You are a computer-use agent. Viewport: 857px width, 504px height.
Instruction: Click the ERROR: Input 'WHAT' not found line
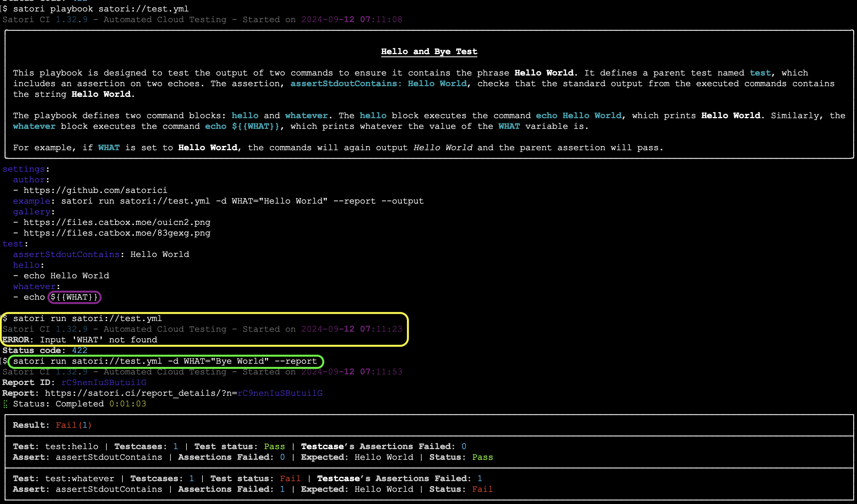click(80, 340)
